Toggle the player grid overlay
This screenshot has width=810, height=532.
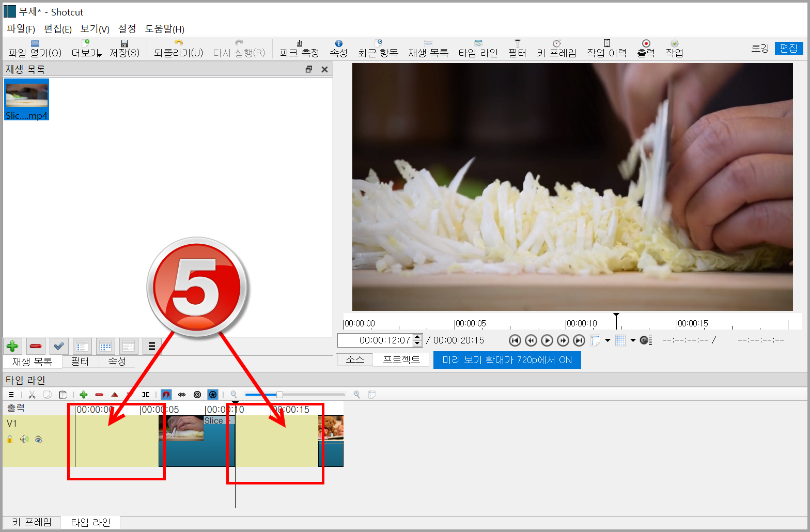(621, 340)
